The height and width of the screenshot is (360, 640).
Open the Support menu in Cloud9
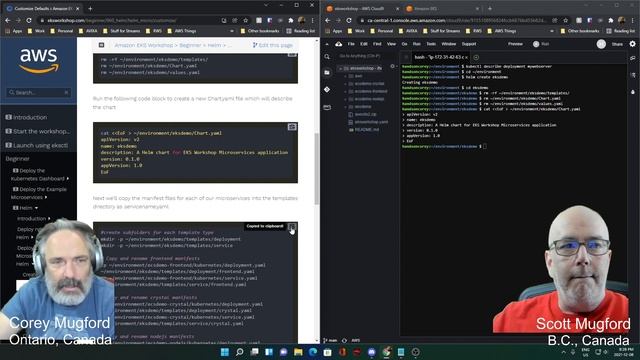(469, 44)
